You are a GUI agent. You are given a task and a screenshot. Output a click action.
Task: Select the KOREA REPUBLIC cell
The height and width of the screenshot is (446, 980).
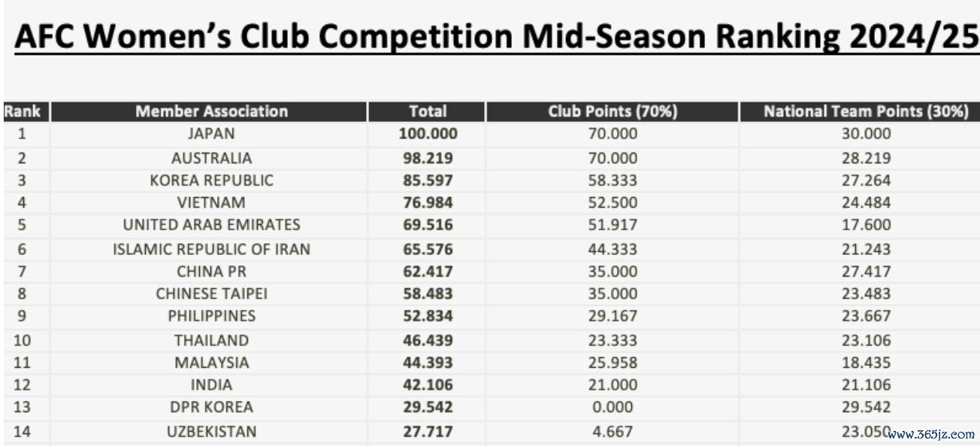point(211,181)
